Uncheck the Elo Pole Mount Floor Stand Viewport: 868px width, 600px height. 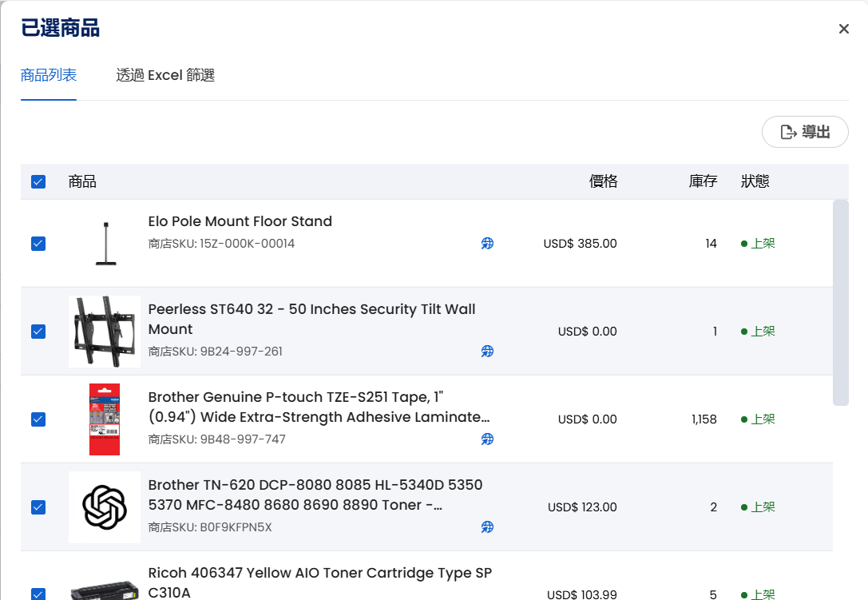pyautogui.click(x=38, y=244)
